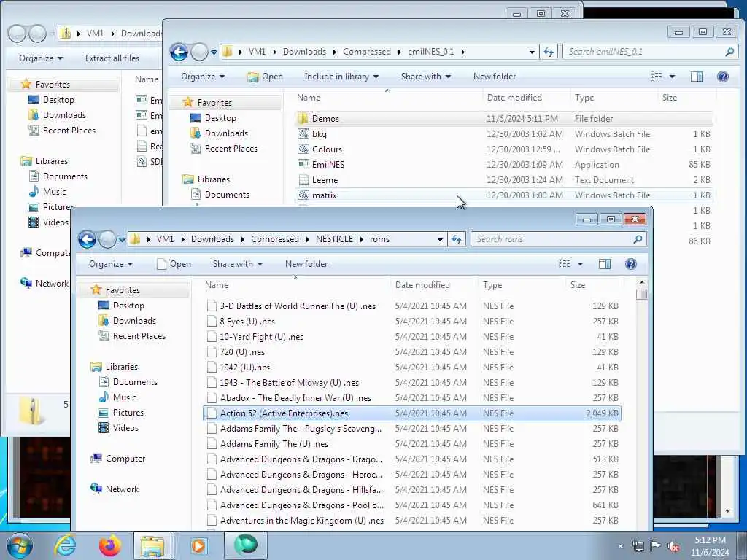Change view icon in emilNES_0.1 window
Image resolution: width=747 pixels, height=560 pixels.
[x=657, y=77]
